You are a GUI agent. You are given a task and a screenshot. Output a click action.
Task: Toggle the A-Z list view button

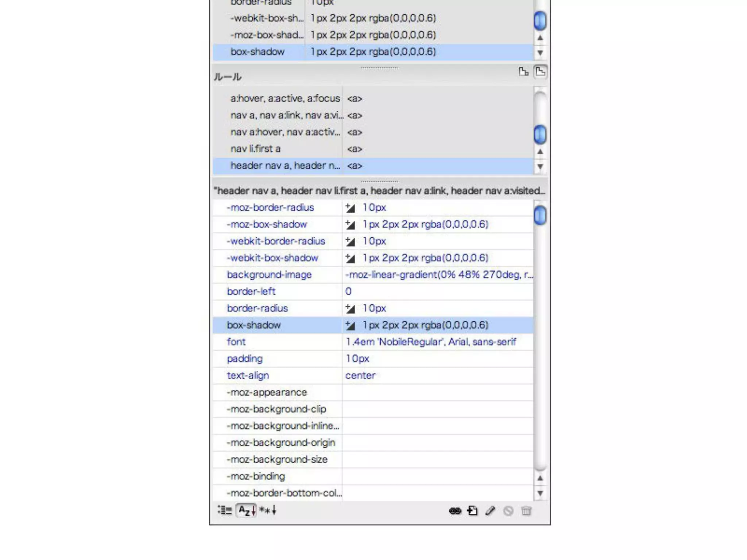(246, 510)
